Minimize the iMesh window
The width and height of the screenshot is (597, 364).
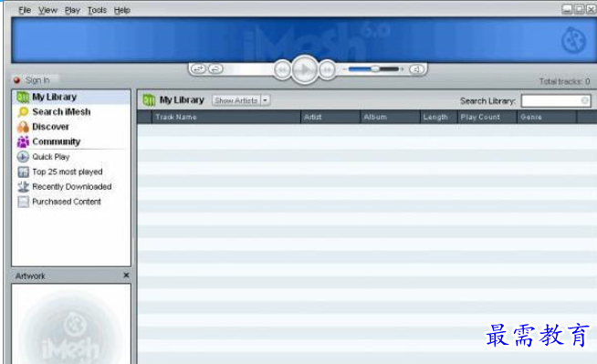(567, 9)
